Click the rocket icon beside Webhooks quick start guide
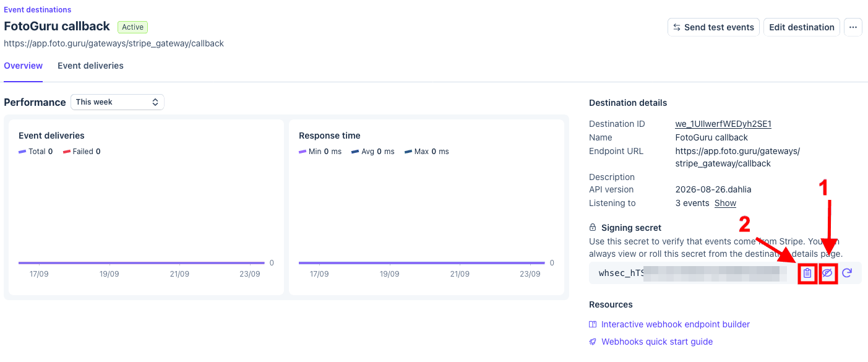868x362 pixels. click(x=593, y=342)
